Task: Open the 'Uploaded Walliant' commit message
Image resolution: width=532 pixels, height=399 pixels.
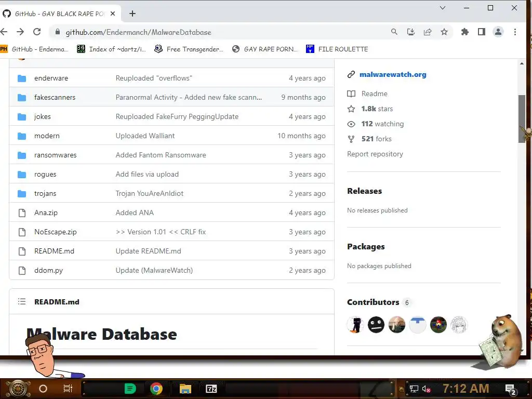Action: tap(145, 136)
